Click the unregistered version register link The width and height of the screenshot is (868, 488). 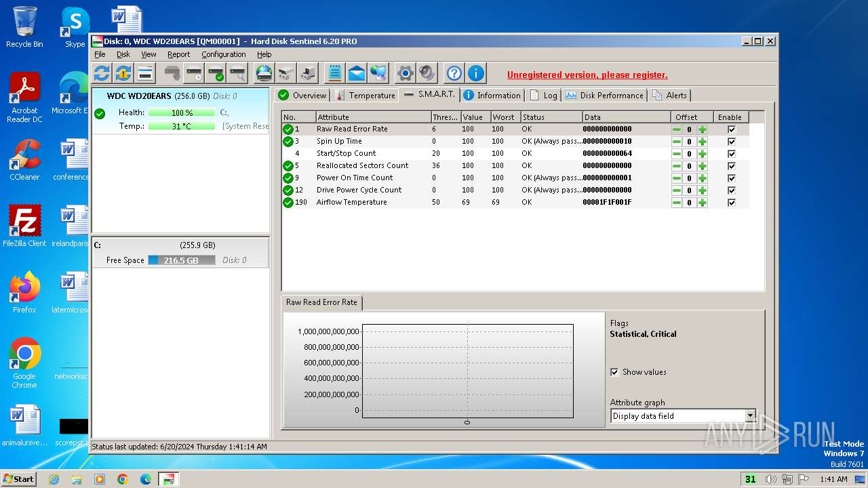587,75
